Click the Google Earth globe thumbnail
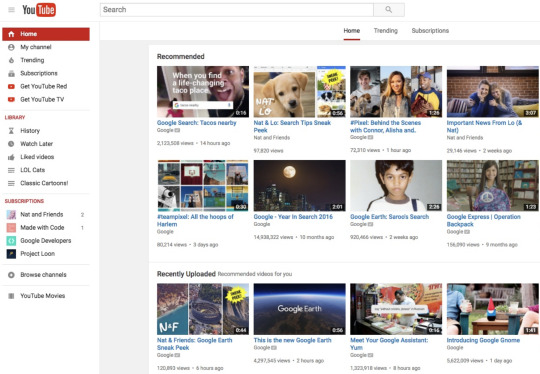The image size is (540, 374). (300, 309)
